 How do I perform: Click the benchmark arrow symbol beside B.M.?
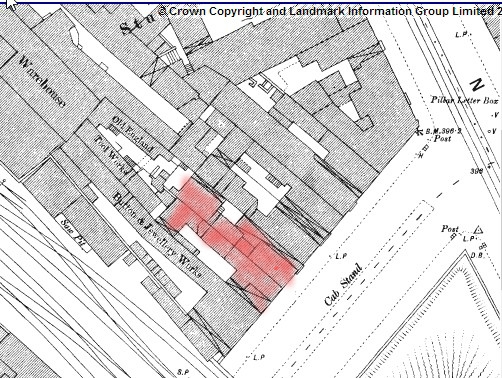[x=418, y=132]
